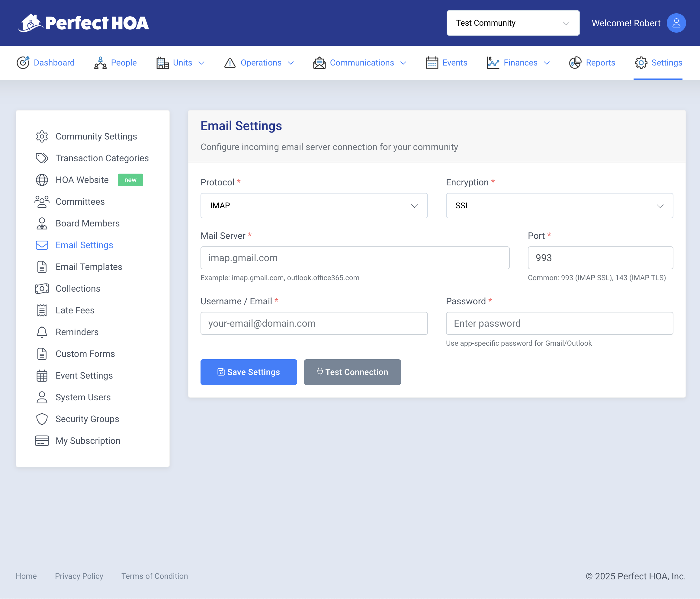Click the Reports pie chart icon

tap(575, 63)
